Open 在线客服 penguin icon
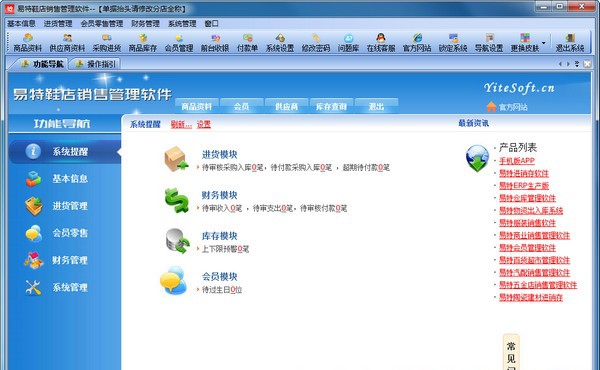600x370 pixels. point(381,42)
